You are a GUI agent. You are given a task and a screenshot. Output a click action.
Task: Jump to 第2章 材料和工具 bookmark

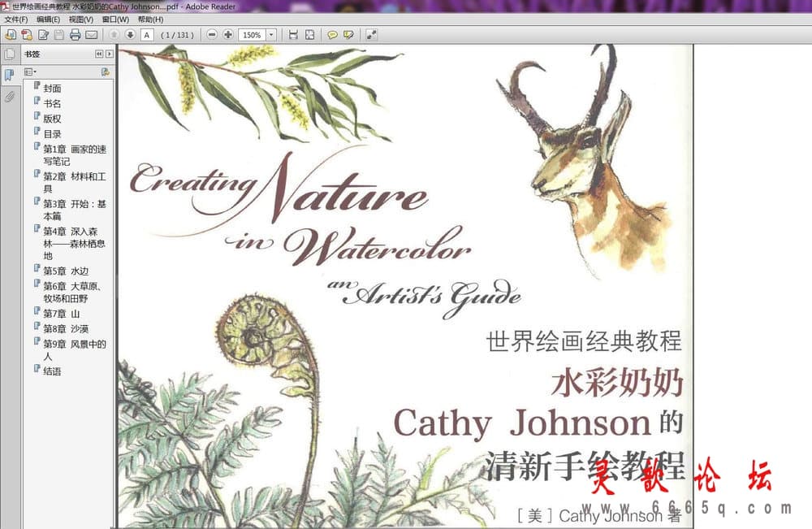pyautogui.click(x=75, y=182)
